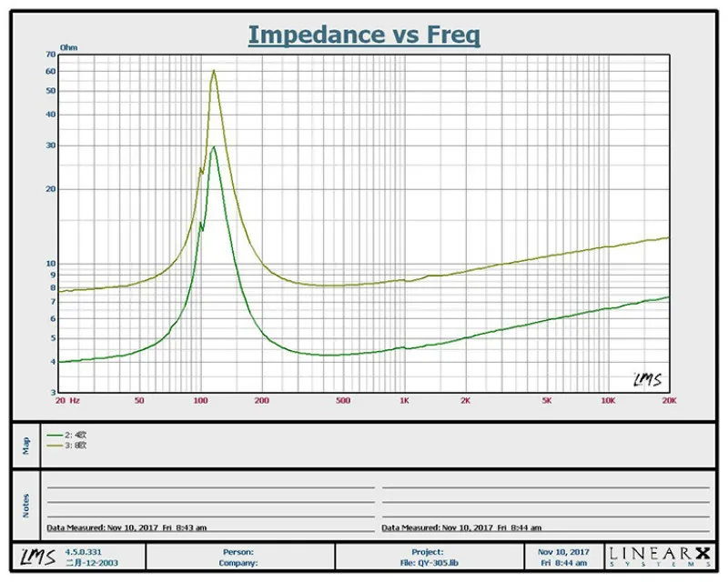728x582 pixels.
Task: Click the '60' Ohm axis label
Action: click(51, 72)
